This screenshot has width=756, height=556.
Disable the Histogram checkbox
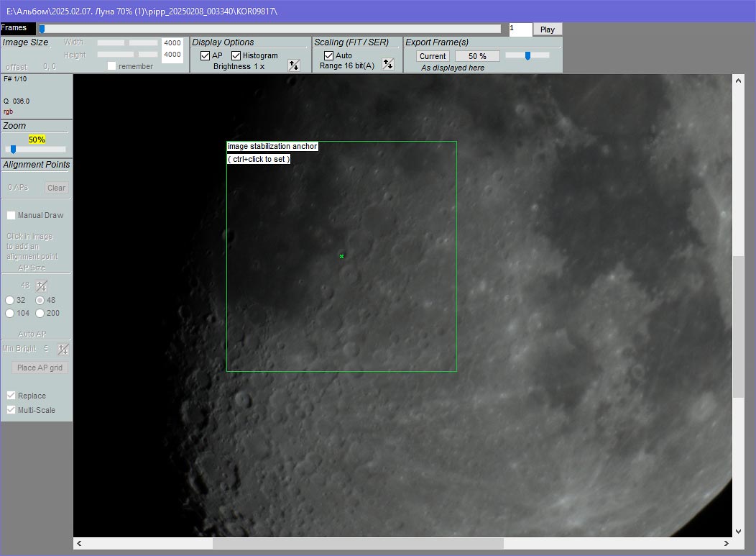coord(236,55)
